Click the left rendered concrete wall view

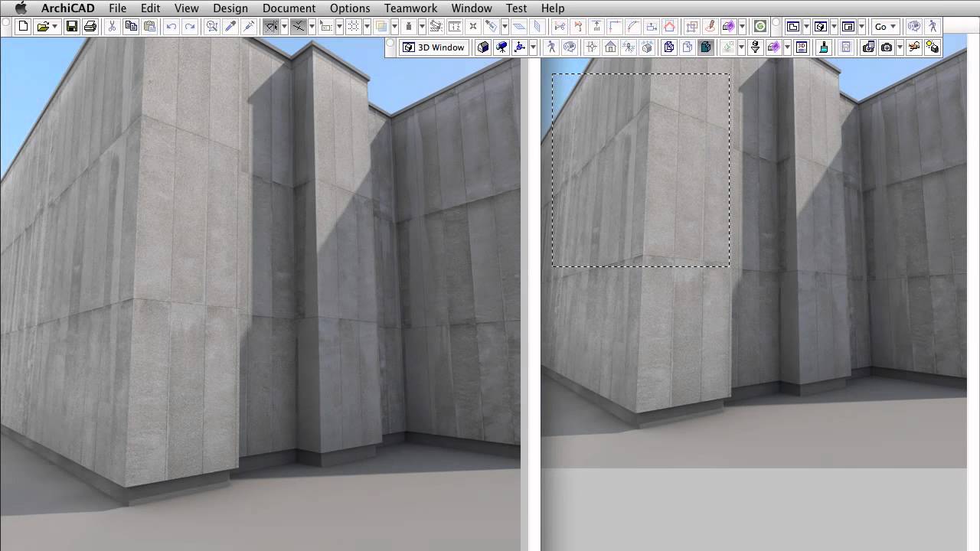(260, 295)
